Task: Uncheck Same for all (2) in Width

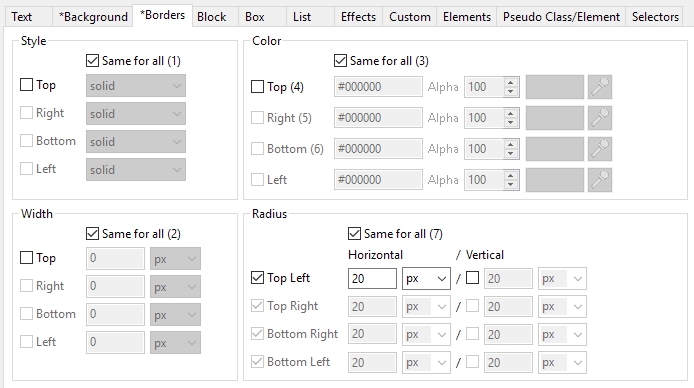Action: (92, 234)
